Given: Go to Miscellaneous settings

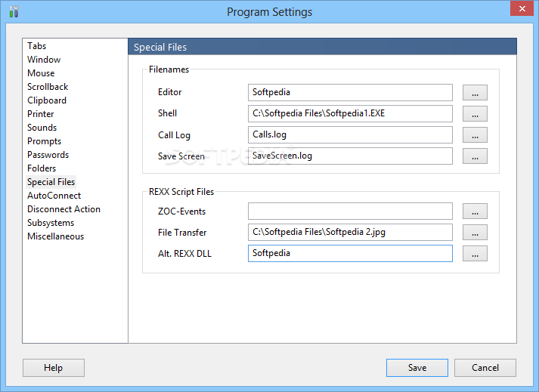Looking at the screenshot, I should click(x=55, y=236).
